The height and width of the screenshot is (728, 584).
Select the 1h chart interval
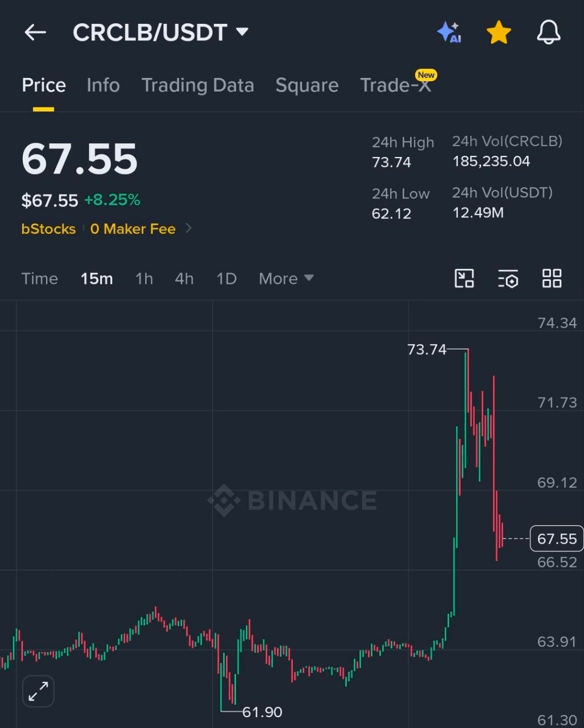(144, 279)
